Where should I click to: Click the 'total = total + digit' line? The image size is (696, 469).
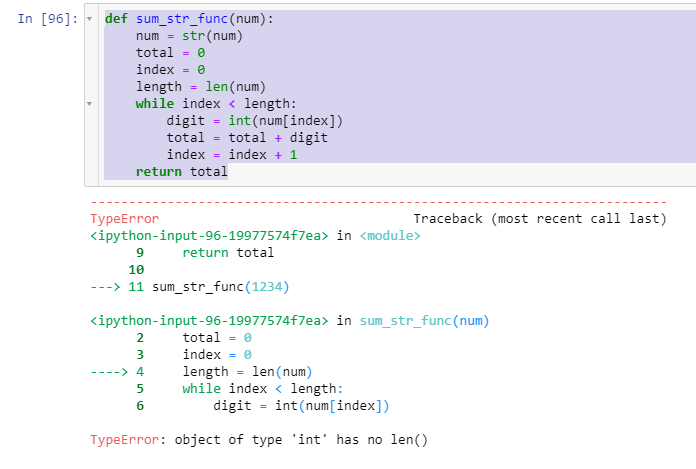[x=247, y=138]
